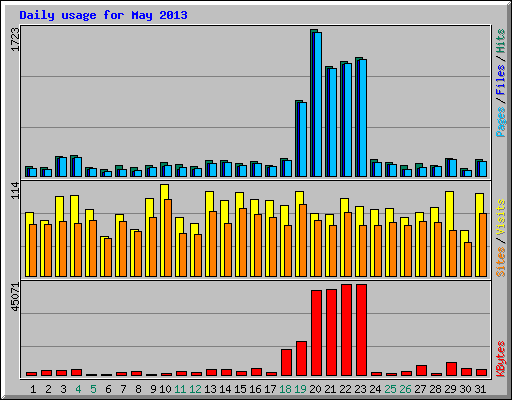
Task: Select day 5 label in green
Action: [93, 389]
